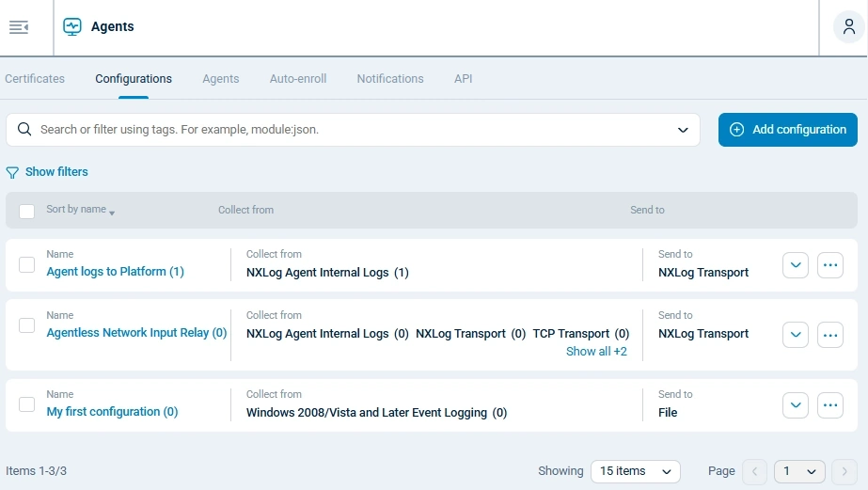The width and height of the screenshot is (868, 490).
Task: Expand the Agent logs to Platform row
Action: pyautogui.click(x=796, y=266)
